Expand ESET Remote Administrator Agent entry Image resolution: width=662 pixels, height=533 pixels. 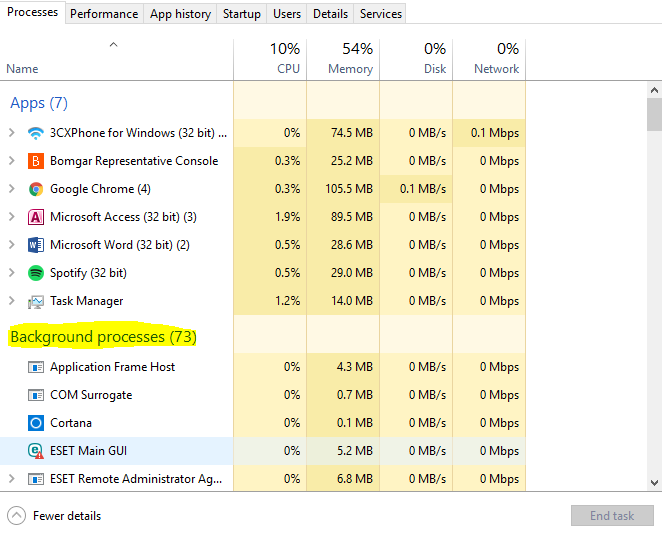point(12,479)
